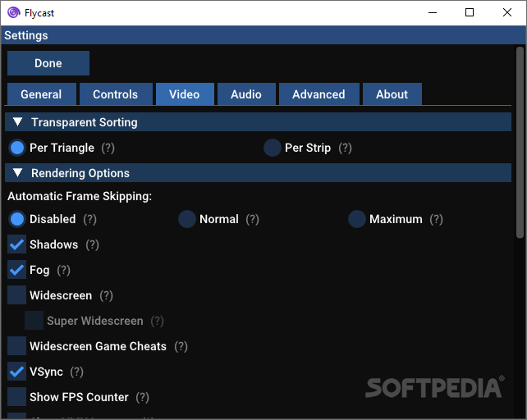The width and height of the screenshot is (527, 420).
Task: Click the settings vertical scrollbar thumb
Action: point(520,143)
